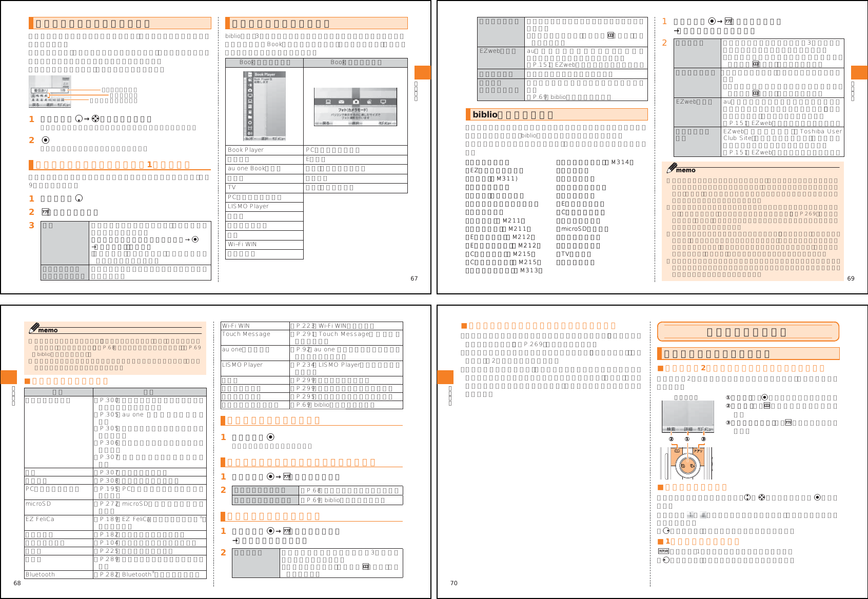Open the small standby screen thumbnail on page 67
Screen dimensions: 868x599
tap(50, 91)
